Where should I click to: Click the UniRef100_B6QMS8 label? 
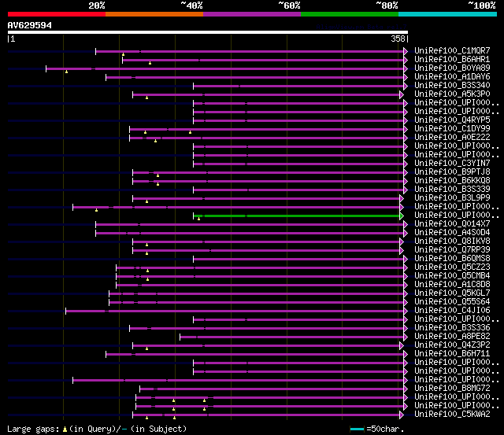pyautogui.click(x=452, y=259)
